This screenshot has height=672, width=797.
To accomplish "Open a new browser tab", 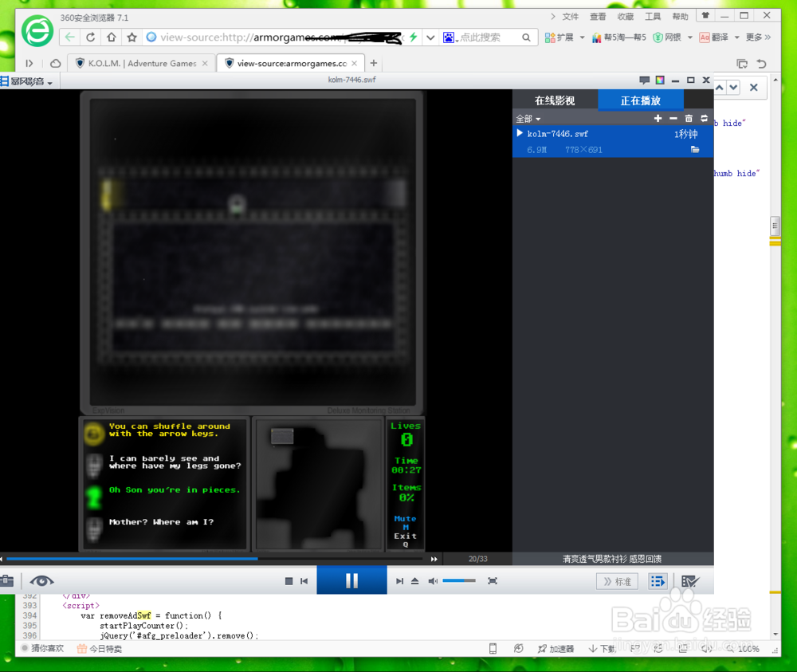I will coord(374,63).
